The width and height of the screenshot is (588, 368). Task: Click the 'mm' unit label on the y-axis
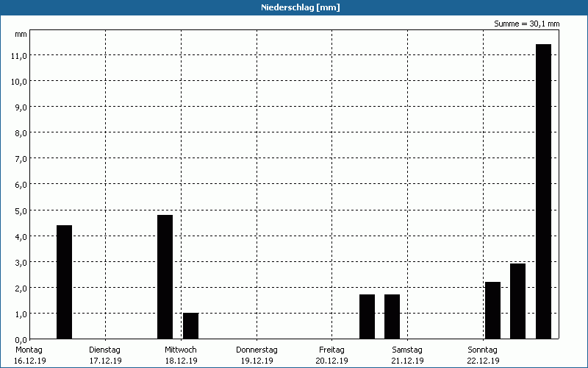tap(21, 34)
